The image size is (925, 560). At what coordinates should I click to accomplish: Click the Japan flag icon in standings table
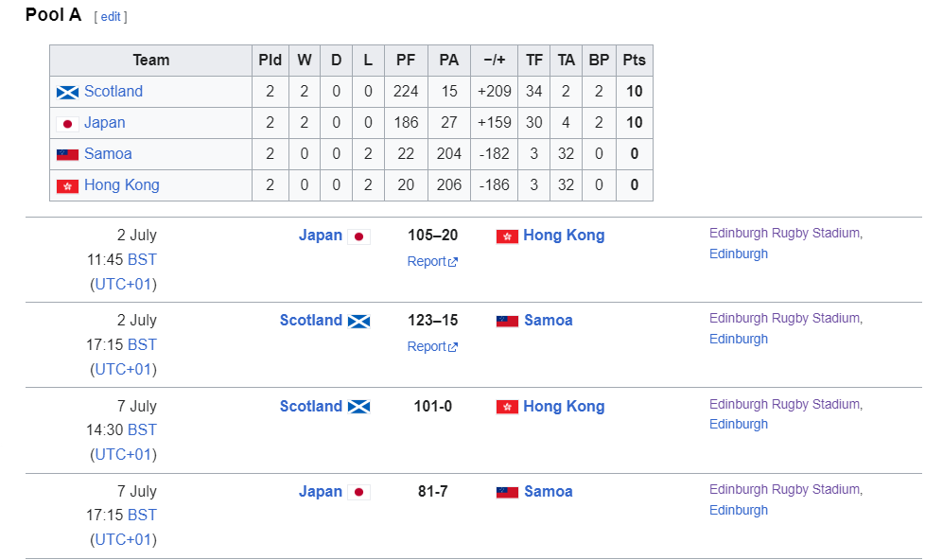tap(67, 124)
